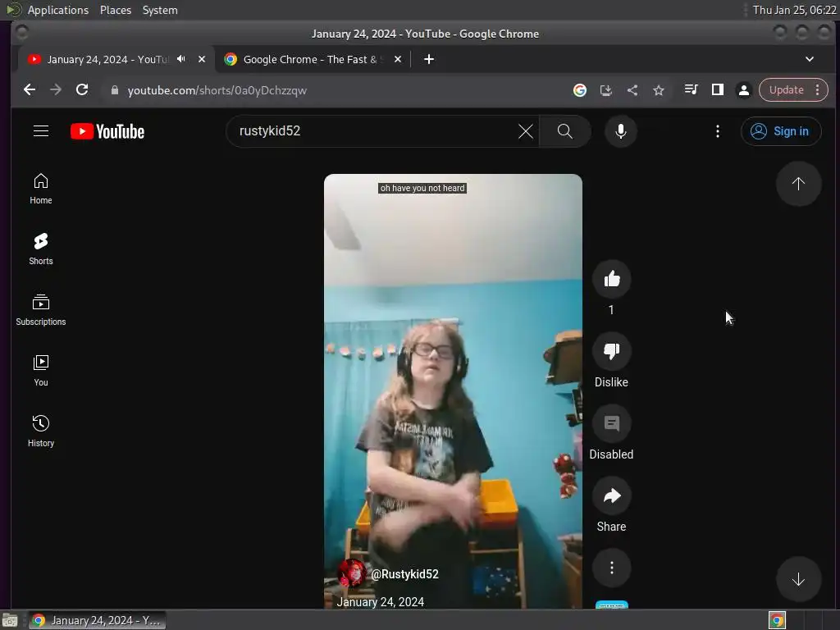The width and height of the screenshot is (840, 630).
Task: Open a new Chrome tab
Action: (428, 59)
